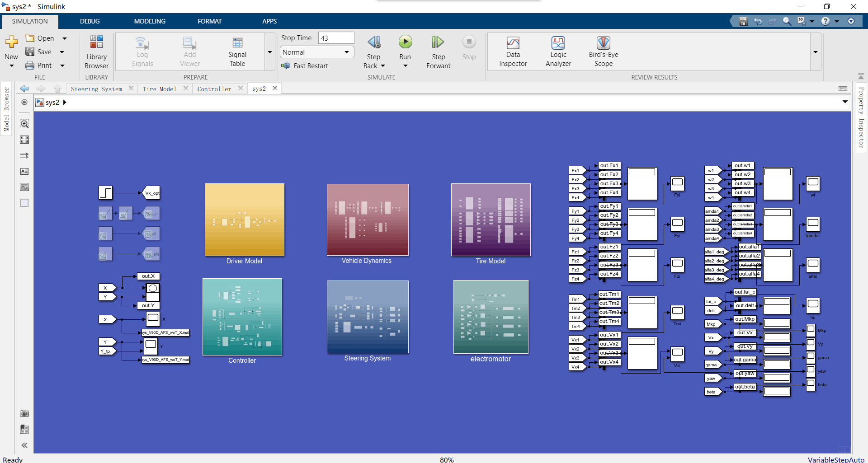Open the Signal Table
868x463 pixels.
point(237,52)
